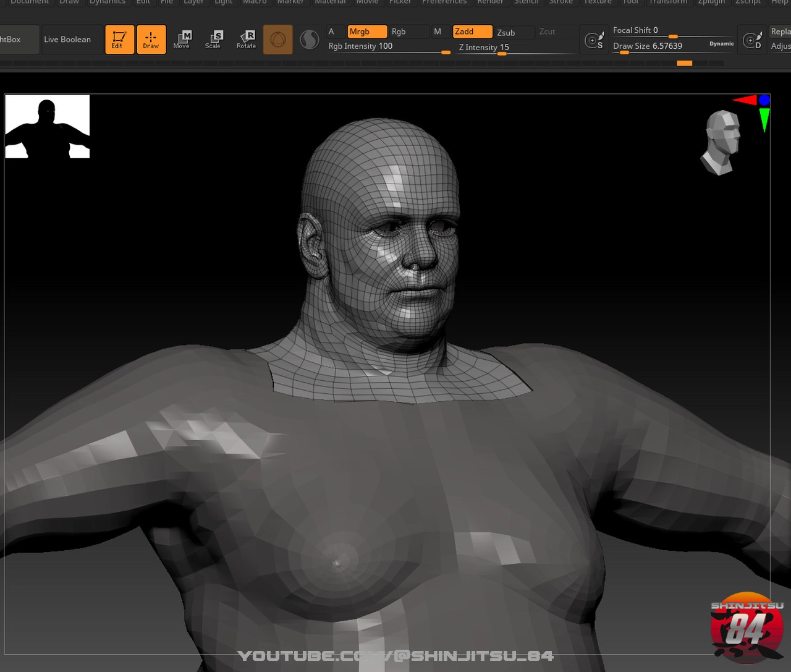Click the Gizmo 3D icon
The height and width of the screenshot is (672, 791).
(x=278, y=40)
